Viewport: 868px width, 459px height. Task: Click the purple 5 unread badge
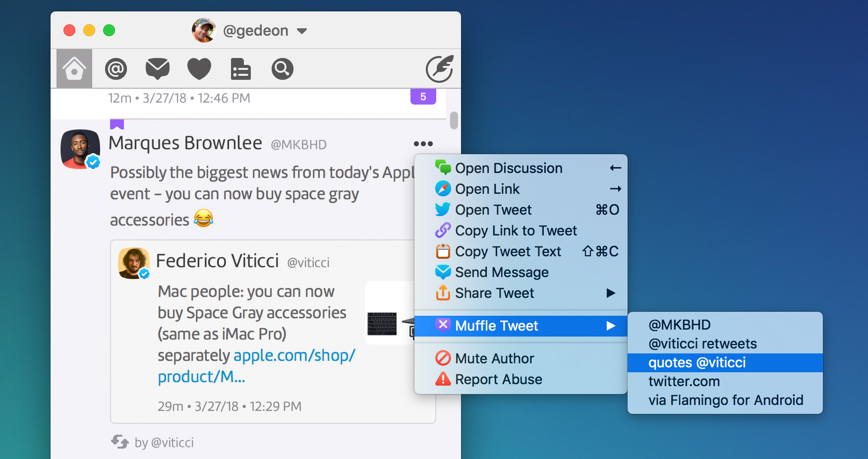(423, 97)
